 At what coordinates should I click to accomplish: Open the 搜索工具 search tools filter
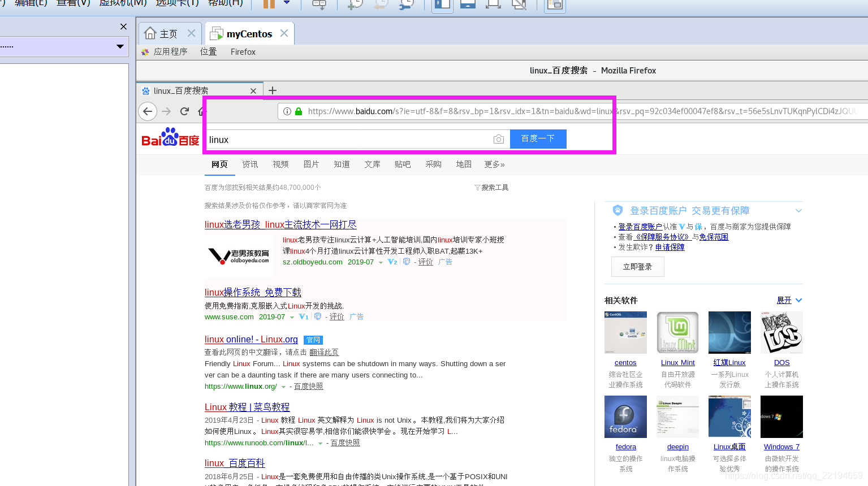point(491,188)
